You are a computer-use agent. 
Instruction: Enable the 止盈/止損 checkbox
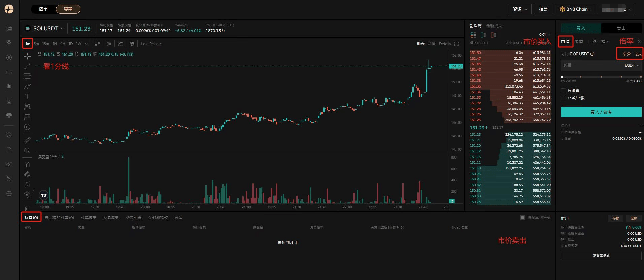563,98
